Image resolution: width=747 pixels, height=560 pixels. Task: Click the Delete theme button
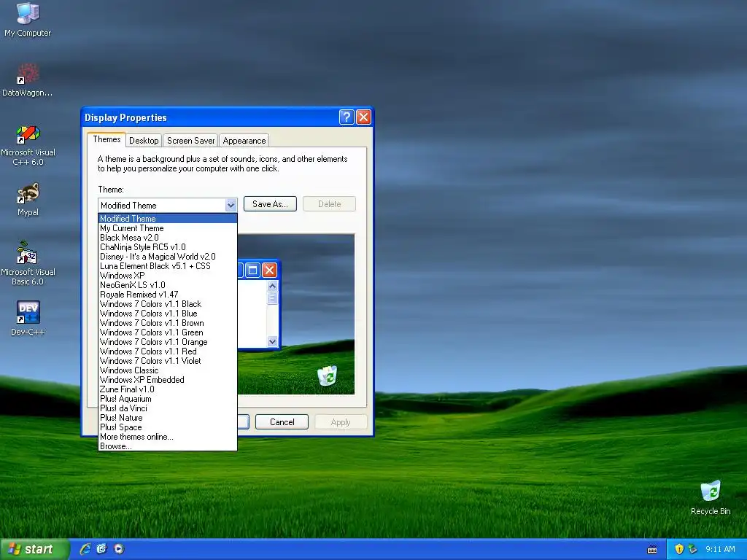coord(329,204)
